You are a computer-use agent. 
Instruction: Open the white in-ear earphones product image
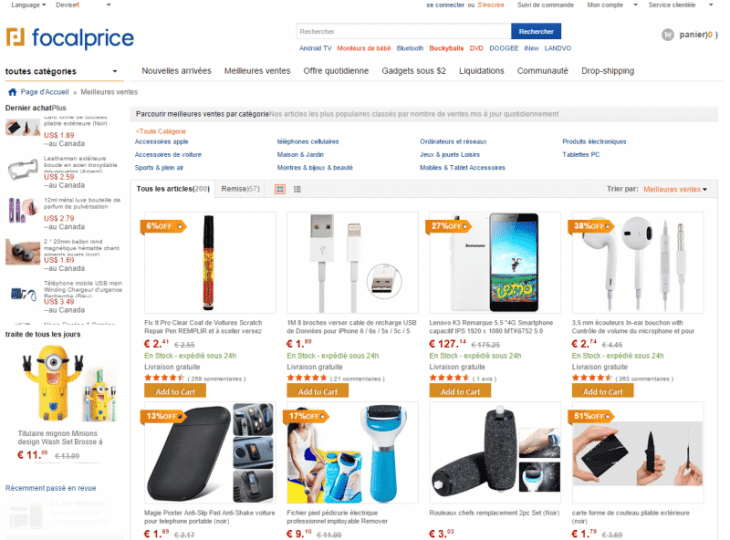pos(637,262)
